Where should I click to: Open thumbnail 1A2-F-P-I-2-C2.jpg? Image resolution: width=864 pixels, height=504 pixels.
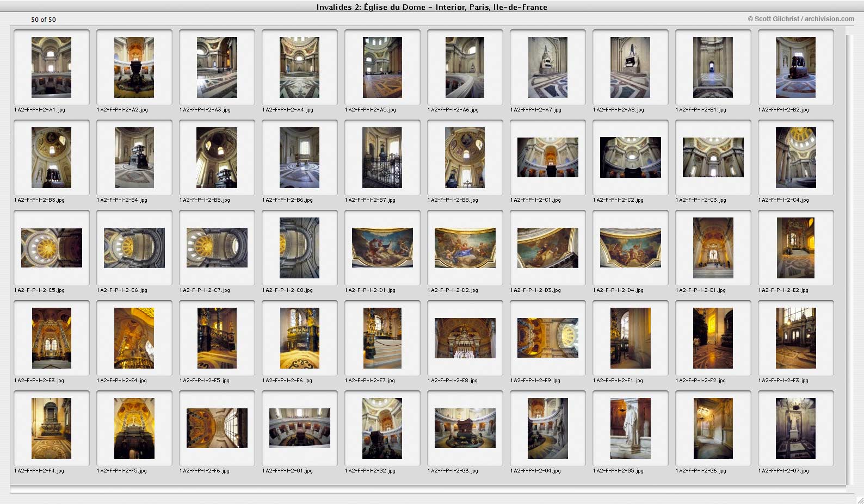(631, 158)
